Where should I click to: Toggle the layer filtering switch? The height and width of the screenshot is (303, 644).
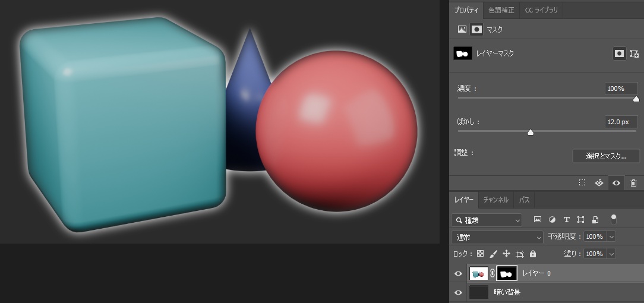614,219
